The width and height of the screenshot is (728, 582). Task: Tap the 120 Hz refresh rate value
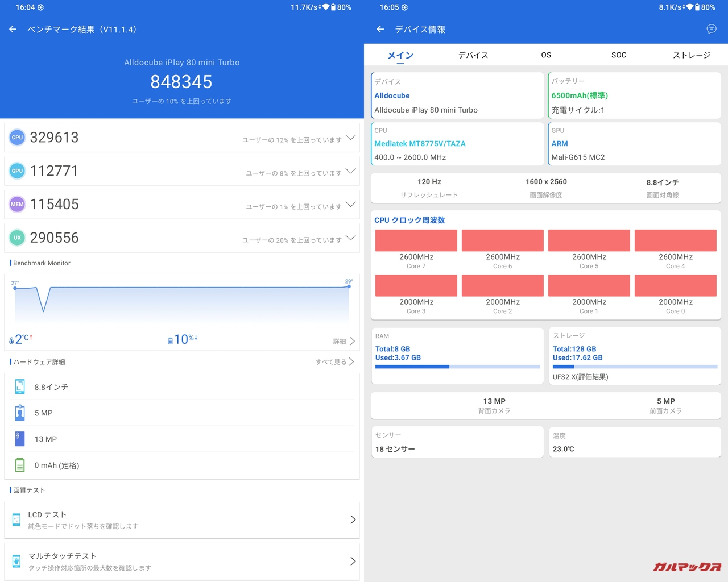[429, 182]
